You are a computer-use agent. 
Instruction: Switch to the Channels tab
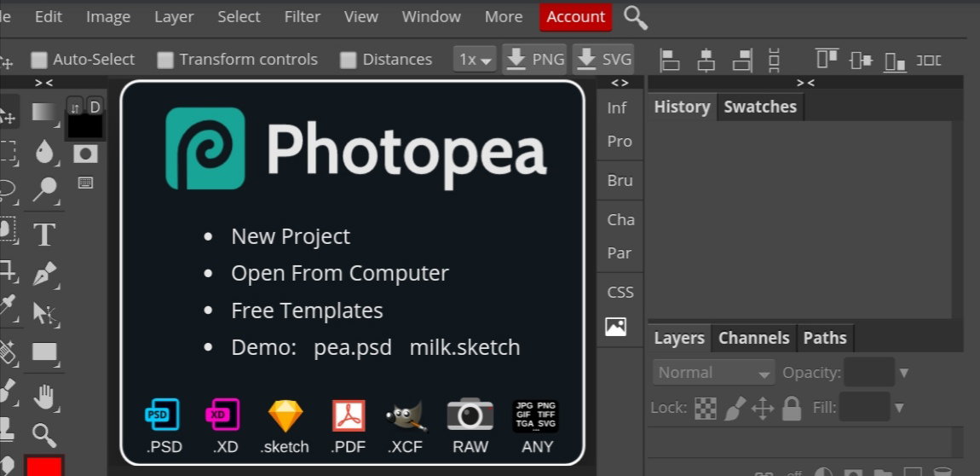point(754,339)
